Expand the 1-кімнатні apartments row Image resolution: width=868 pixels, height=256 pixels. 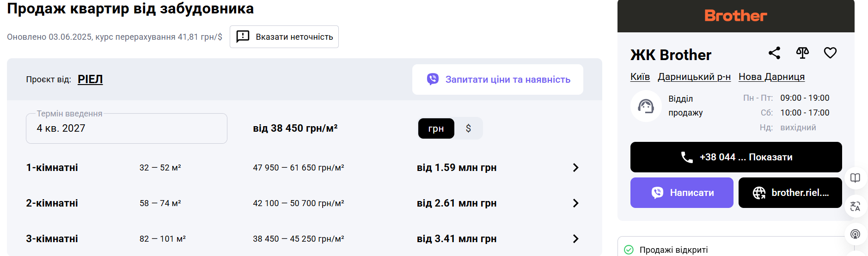pyautogui.click(x=575, y=168)
